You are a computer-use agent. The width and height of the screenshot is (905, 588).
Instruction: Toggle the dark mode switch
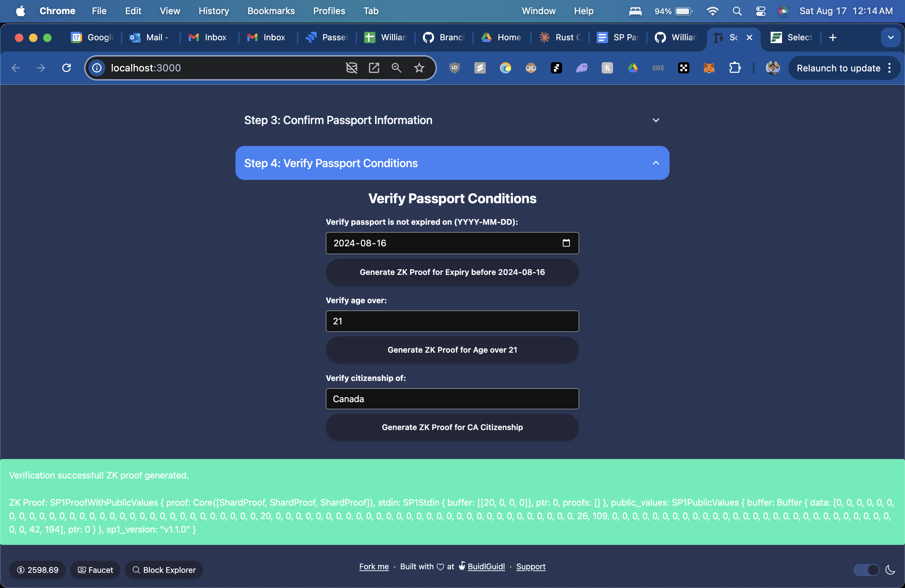click(866, 570)
